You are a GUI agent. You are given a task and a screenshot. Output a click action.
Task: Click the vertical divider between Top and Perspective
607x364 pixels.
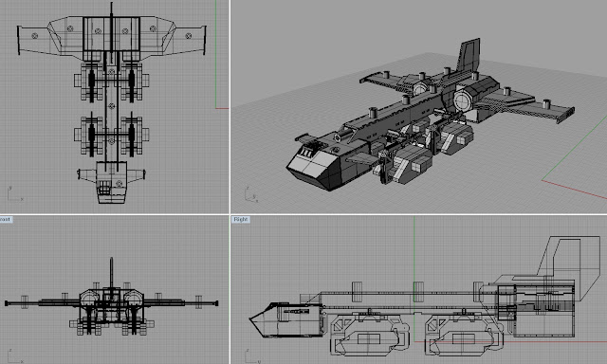pos(230,106)
